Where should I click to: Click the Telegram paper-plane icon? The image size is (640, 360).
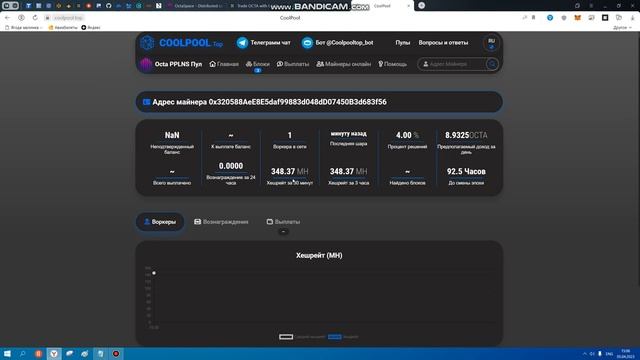[242, 42]
